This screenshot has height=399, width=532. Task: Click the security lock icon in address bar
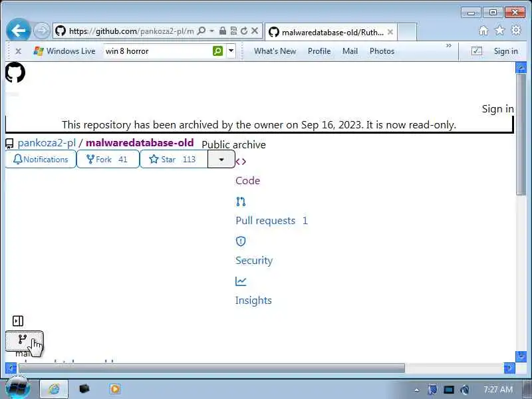point(223,31)
